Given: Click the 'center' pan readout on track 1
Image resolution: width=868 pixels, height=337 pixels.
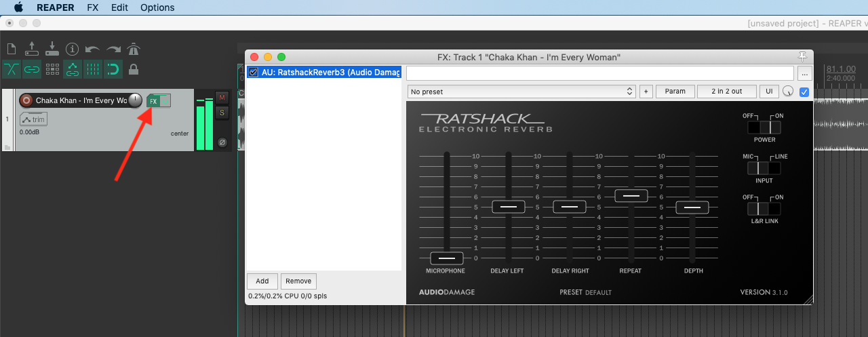Looking at the screenshot, I should click(x=180, y=134).
